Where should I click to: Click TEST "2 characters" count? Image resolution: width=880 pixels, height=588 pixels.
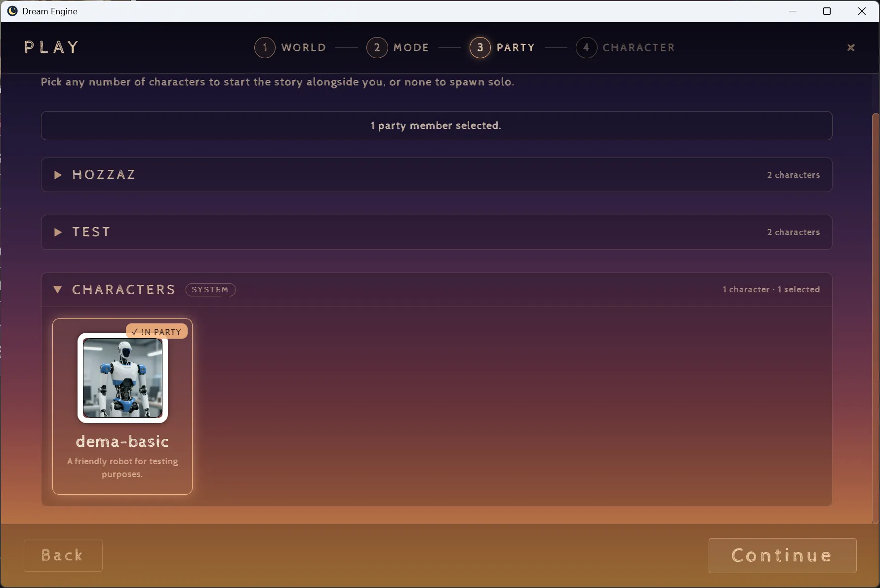click(793, 232)
